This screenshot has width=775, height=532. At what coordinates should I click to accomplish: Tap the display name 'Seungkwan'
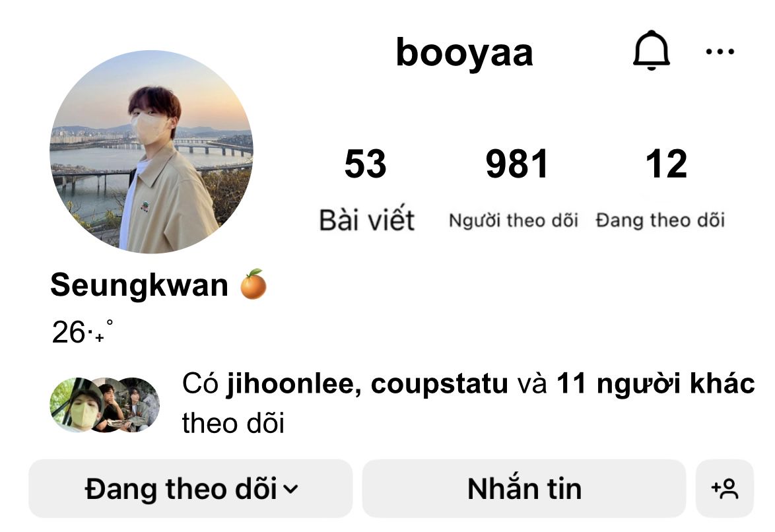139,285
